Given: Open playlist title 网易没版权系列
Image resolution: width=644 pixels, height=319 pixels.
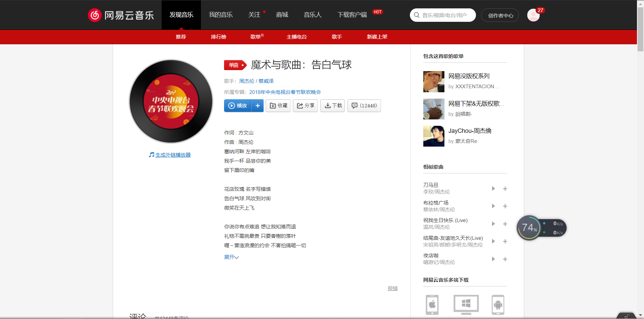Looking at the screenshot, I should (x=469, y=76).
